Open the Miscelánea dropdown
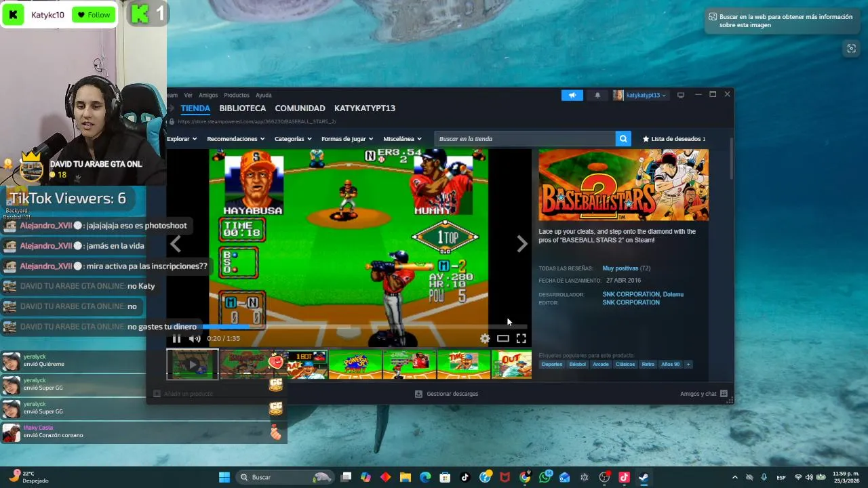 402,139
